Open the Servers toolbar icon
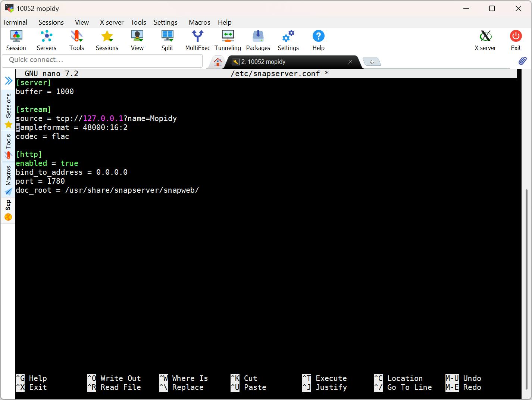The height and width of the screenshot is (400, 532). (47, 40)
